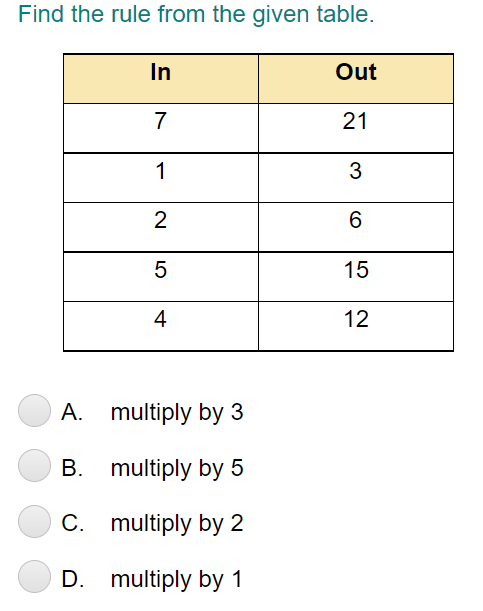This screenshot has height=611, width=483.
Task: Select radio button for option A
Action: [34, 410]
